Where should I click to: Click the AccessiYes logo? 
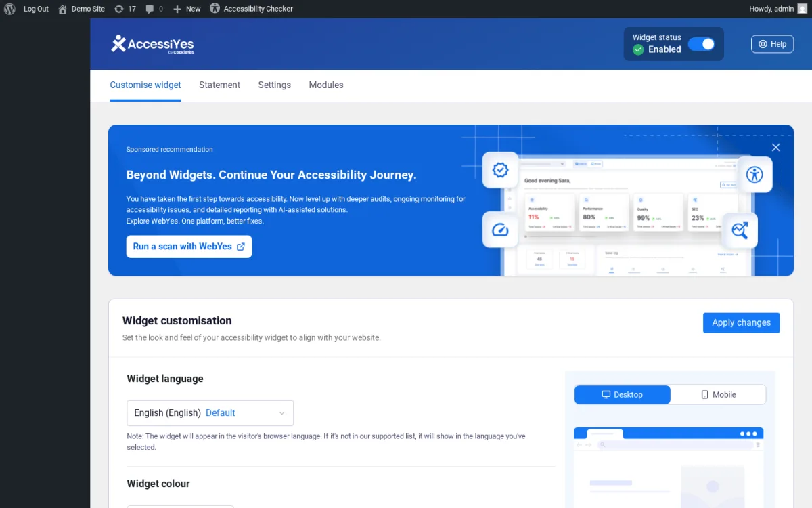click(x=152, y=44)
